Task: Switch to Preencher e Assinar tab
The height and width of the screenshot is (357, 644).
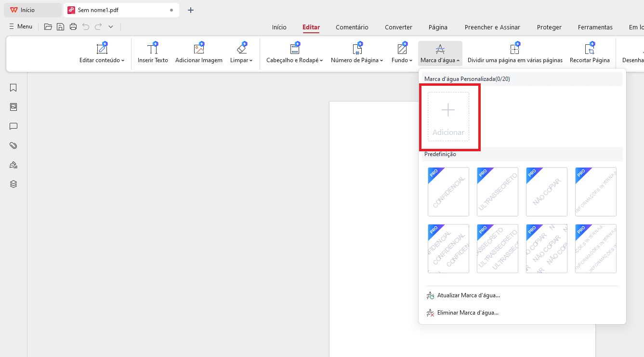Action: point(492,27)
